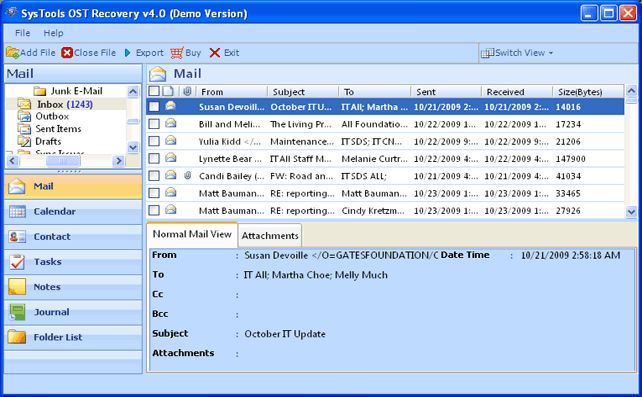
Task: Open the Tasks navigation icon
Action: click(x=17, y=262)
